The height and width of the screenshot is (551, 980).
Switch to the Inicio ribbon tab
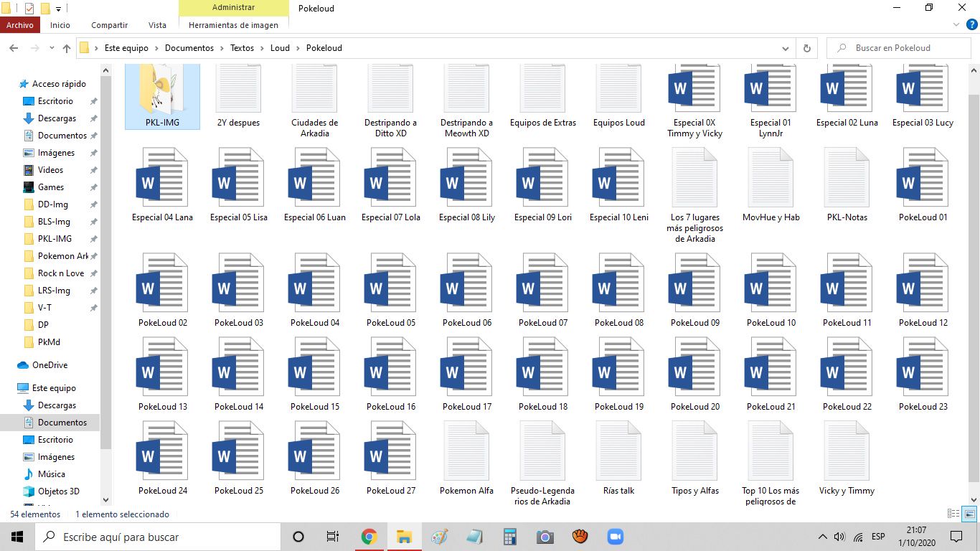pos(60,25)
